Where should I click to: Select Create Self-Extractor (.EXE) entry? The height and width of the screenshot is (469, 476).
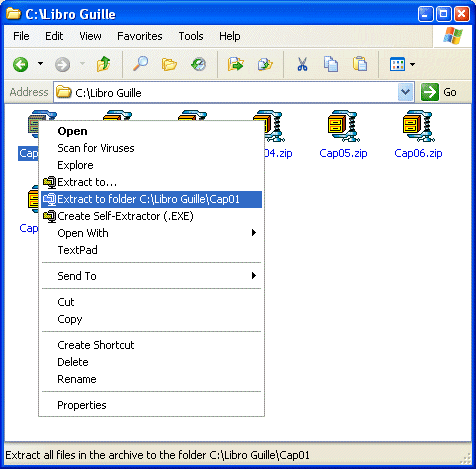152,216
